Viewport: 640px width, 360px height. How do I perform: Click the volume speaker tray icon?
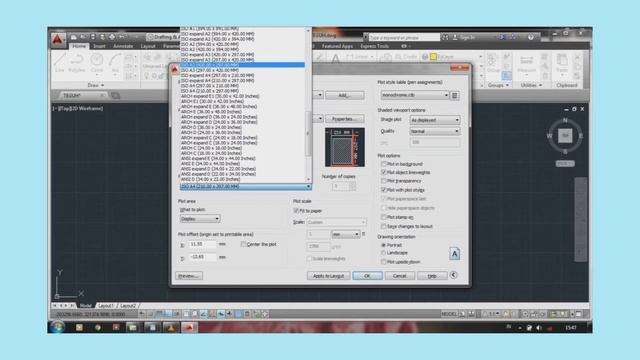539,328
